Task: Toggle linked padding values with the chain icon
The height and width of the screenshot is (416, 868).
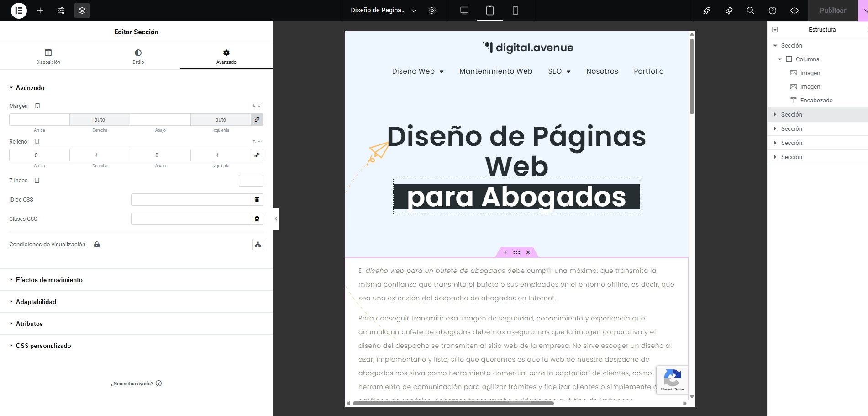Action: click(x=257, y=155)
